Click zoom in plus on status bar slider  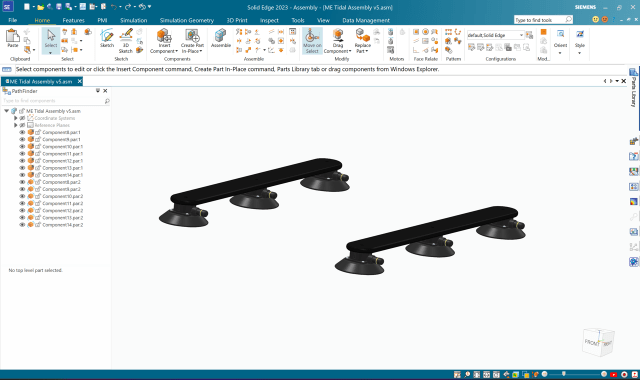coord(604,374)
